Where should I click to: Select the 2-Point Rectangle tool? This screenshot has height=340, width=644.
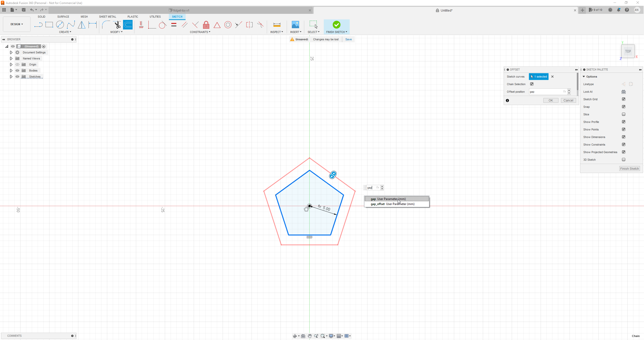[x=49, y=25]
